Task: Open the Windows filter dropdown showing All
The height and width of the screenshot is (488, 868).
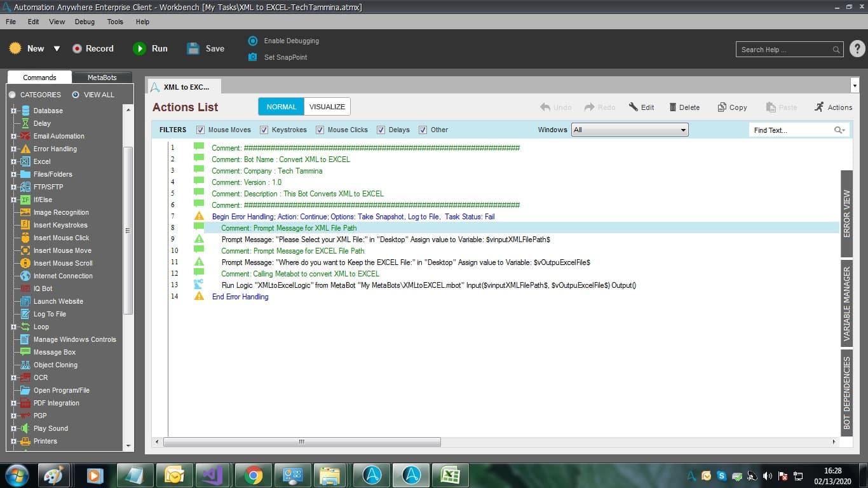Action: click(x=630, y=130)
